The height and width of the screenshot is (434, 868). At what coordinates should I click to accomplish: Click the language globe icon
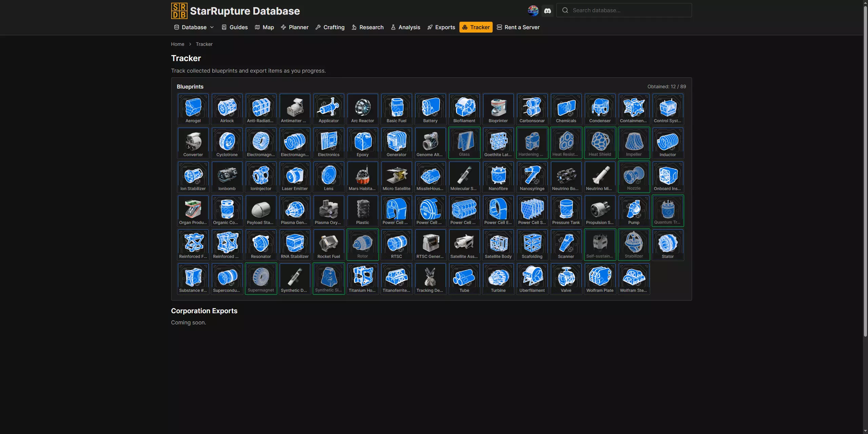pos(533,11)
